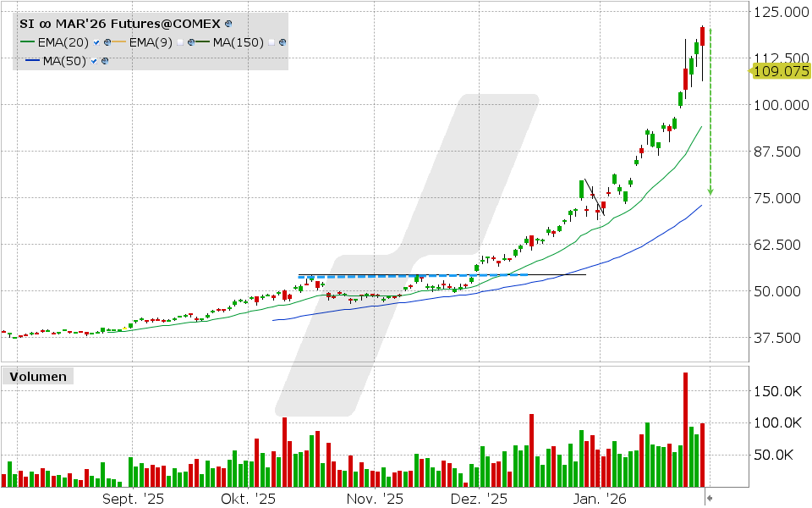Screen dimensions: 812x508
Task: Open the MA(50) indicator settings gear
Action: pos(105,61)
